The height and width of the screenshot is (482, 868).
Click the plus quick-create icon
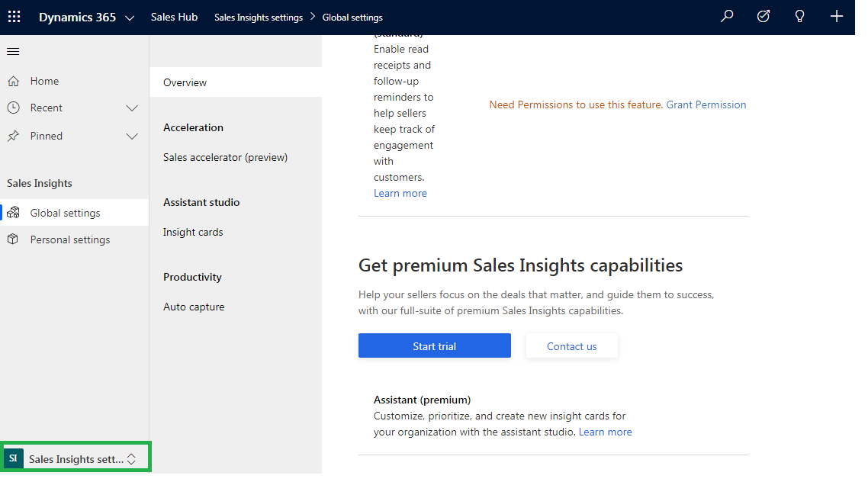(837, 17)
